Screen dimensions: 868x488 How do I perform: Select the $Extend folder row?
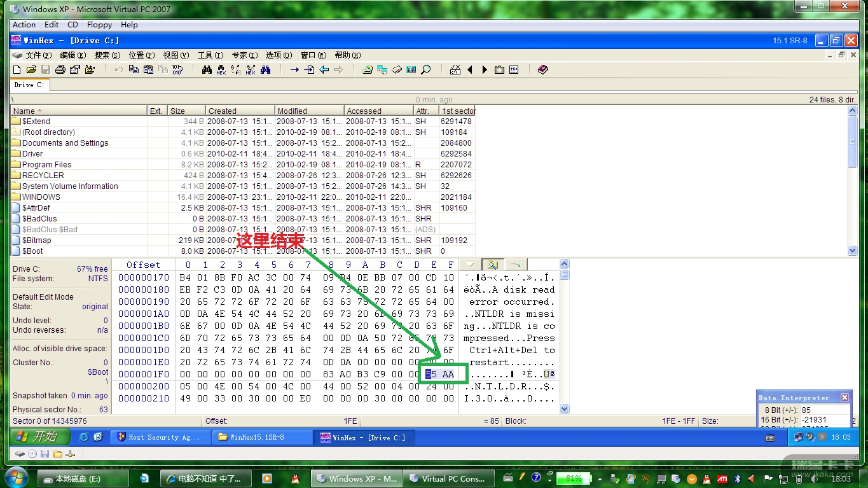[243, 122]
